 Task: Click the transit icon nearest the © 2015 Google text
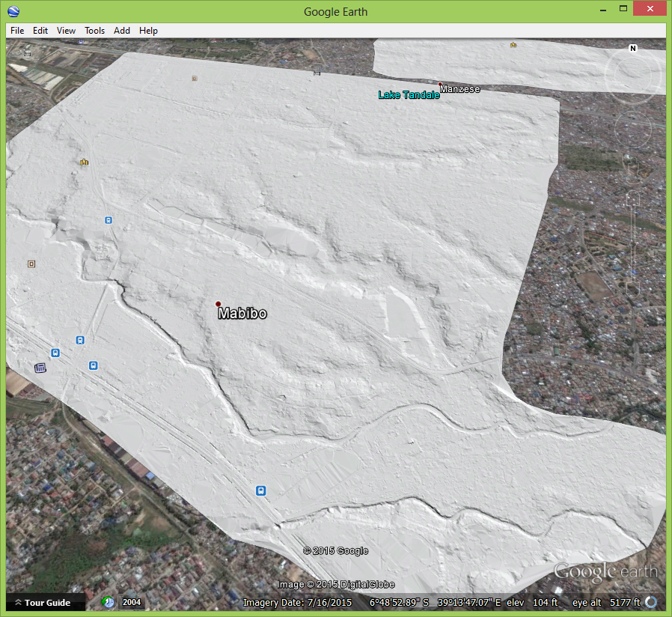(x=260, y=490)
